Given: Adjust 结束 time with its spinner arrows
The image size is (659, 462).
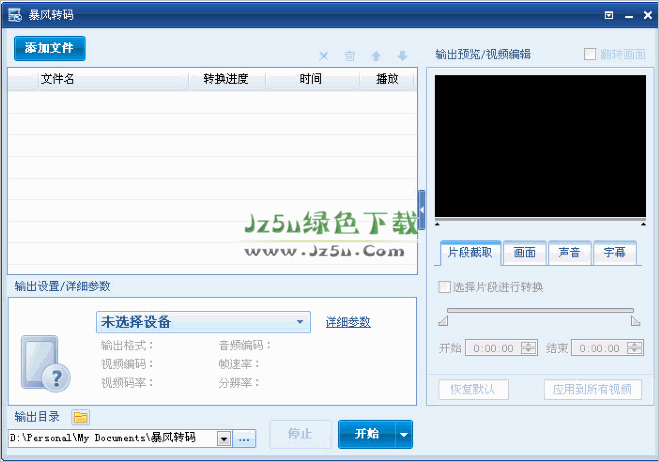Looking at the screenshot, I should click(635, 348).
